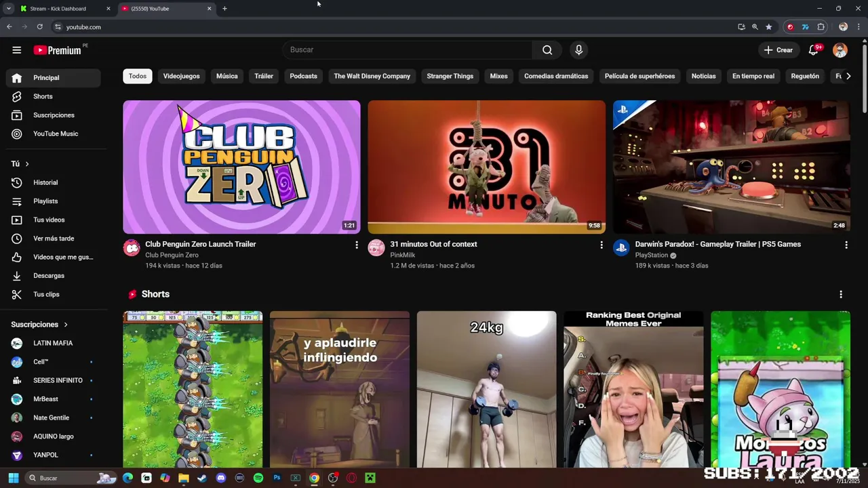Open Steam from the taskbar
The width and height of the screenshot is (868, 488).
click(202, 478)
